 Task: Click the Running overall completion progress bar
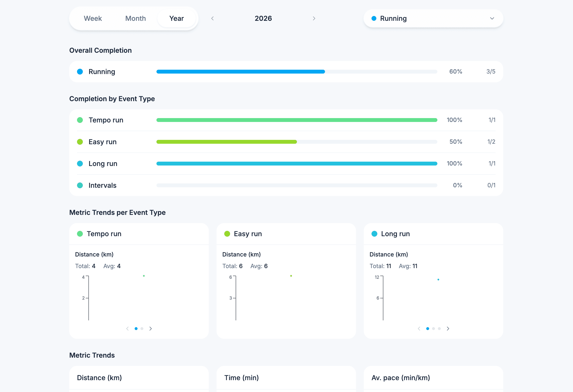click(x=297, y=72)
